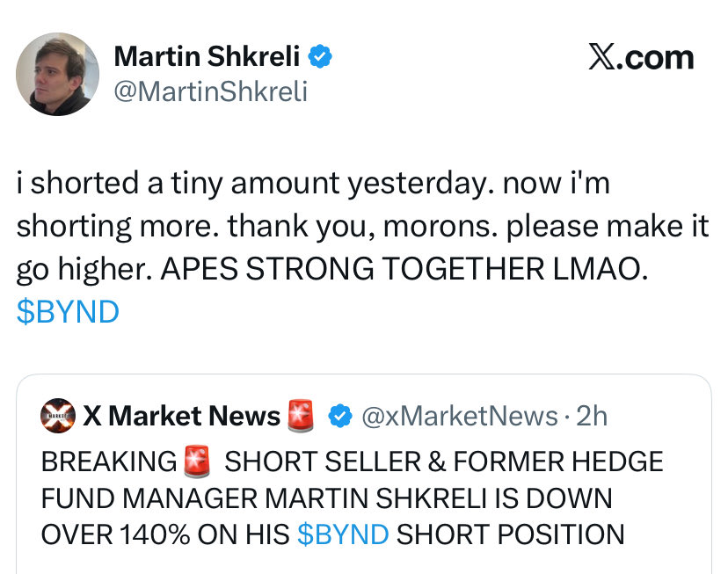The width and height of the screenshot is (728, 574).
Task: Open the @xMarketNews handle
Action: 460,416
